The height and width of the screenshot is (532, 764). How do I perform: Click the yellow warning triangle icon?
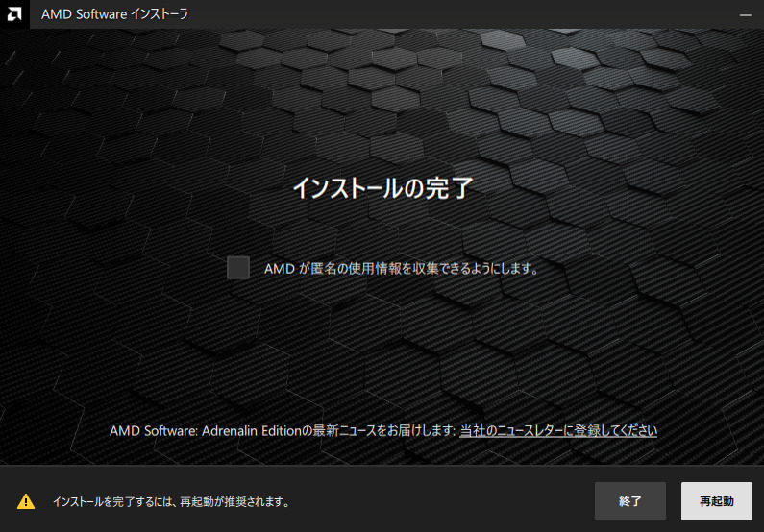coord(26,501)
